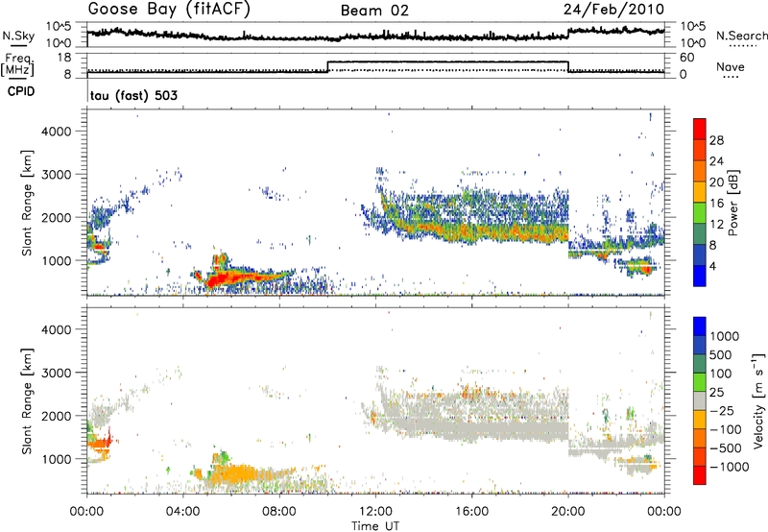Click the velocity colorbar value '1000'
The height and width of the screenshot is (532, 768).
724,336
